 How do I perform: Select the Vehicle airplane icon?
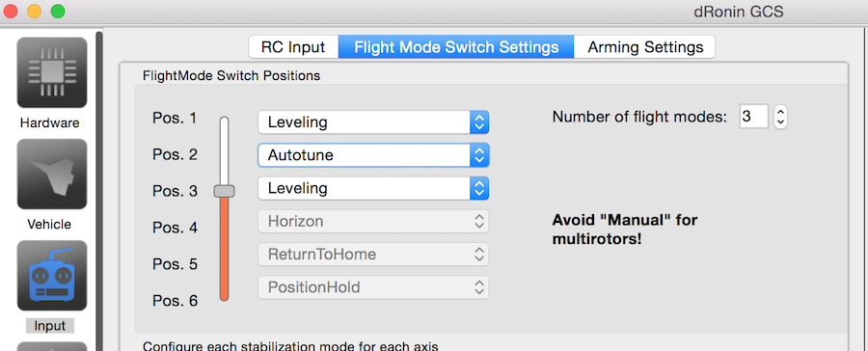[52, 174]
